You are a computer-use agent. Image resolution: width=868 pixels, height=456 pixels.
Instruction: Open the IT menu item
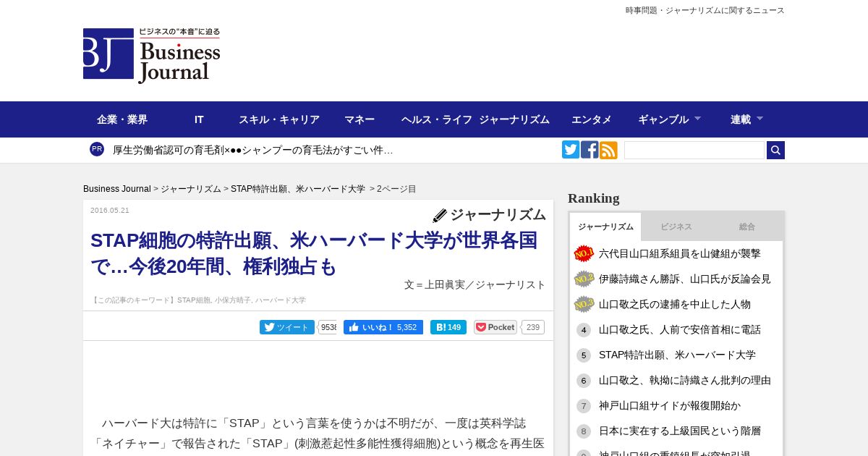pyautogui.click(x=199, y=119)
